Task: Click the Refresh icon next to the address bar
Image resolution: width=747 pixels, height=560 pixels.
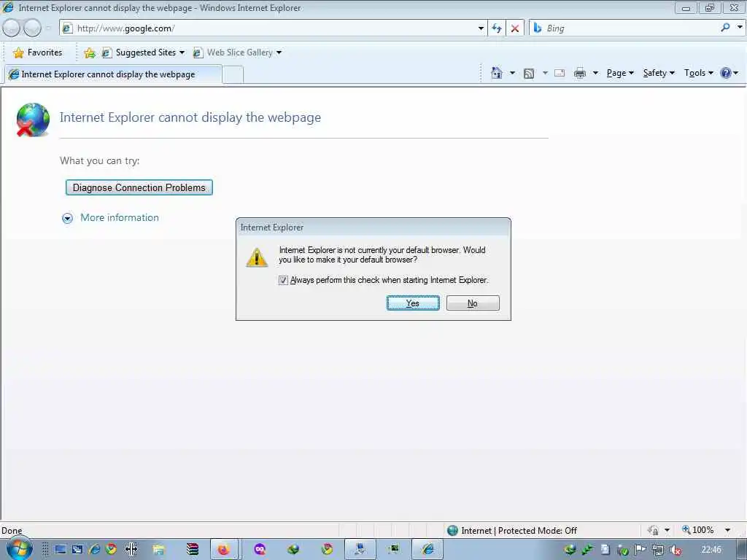Action: (497, 28)
